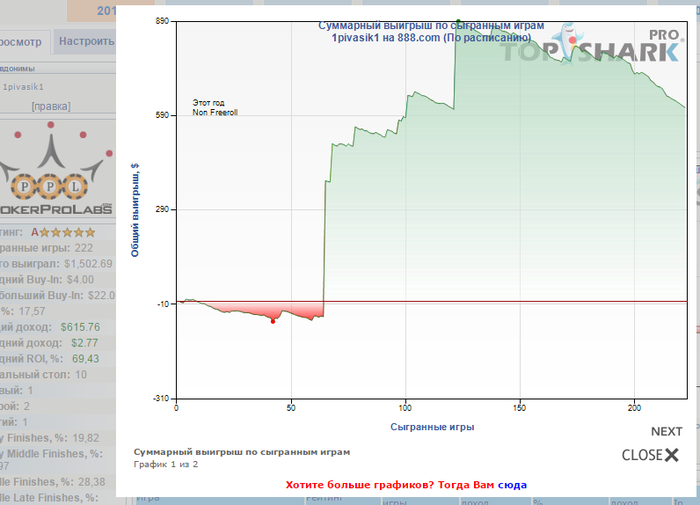The height and width of the screenshot is (505, 700).
Task: Click the total winnings value '$1,502.69'
Action: click(88, 264)
